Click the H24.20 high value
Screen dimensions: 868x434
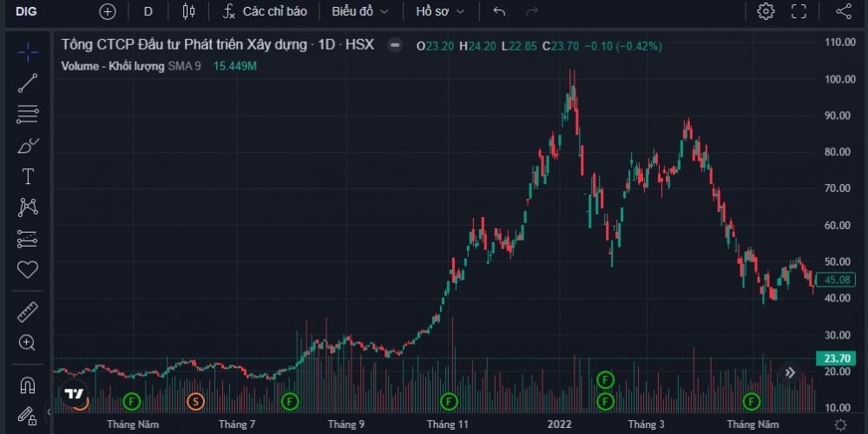point(477,47)
